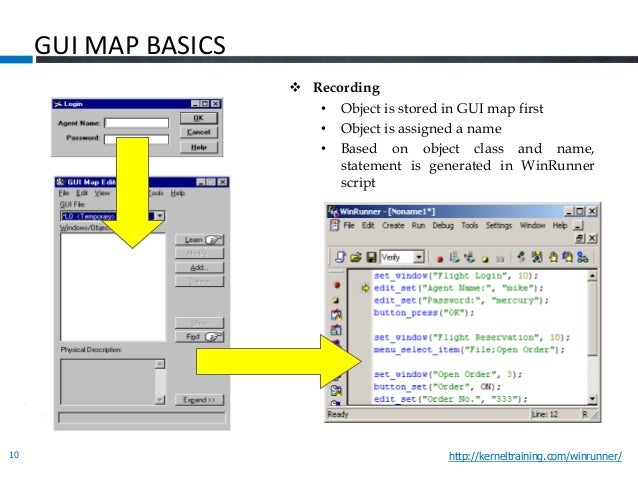The width and height of the screenshot is (638, 479).
Task: Click the Save floppy disk icon in WinRunner
Action: click(371, 257)
